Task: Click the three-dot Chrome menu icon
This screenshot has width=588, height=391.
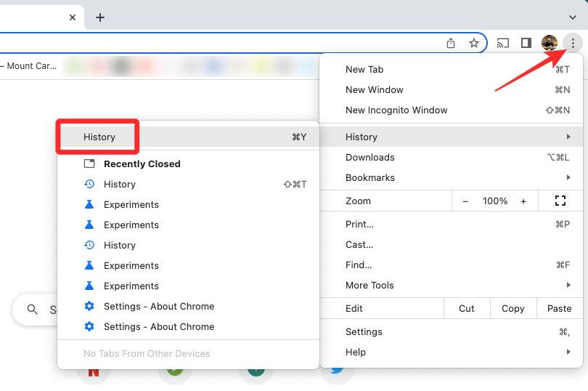Action: click(x=573, y=43)
